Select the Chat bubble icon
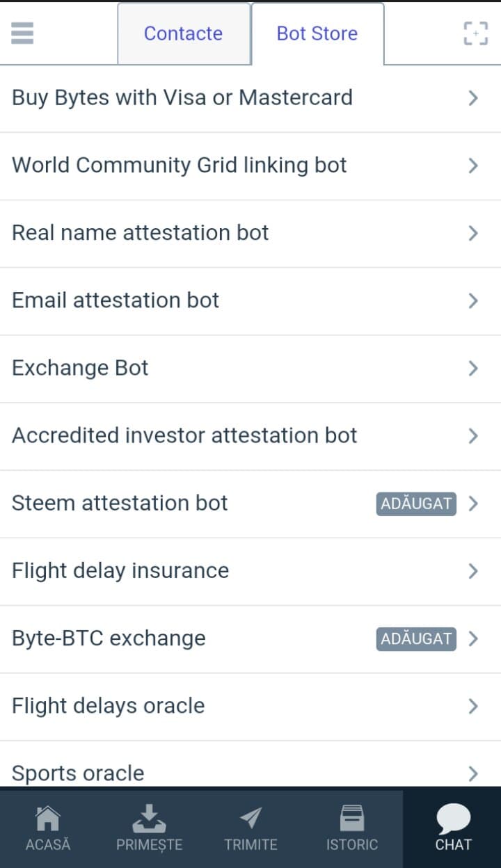Image resolution: width=501 pixels, height=868 pixels. pos(453,819)
